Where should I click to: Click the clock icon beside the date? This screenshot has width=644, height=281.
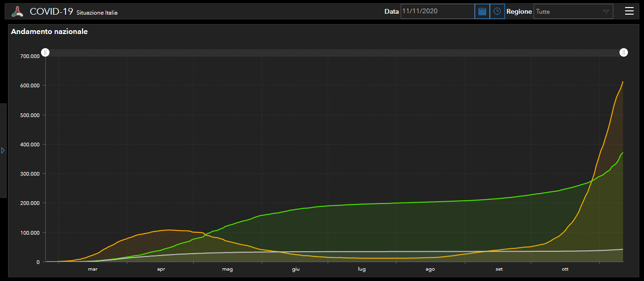coord(497,11)
